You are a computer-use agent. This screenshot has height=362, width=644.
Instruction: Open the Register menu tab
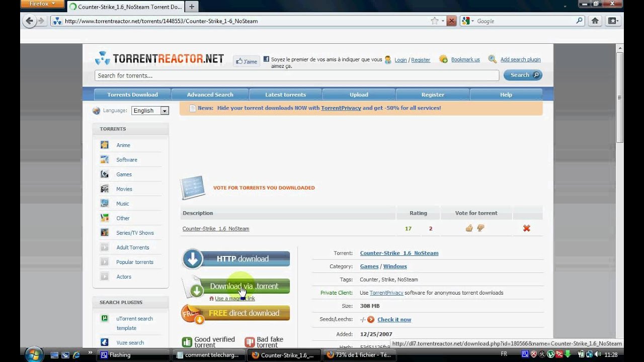click(433, 95)
